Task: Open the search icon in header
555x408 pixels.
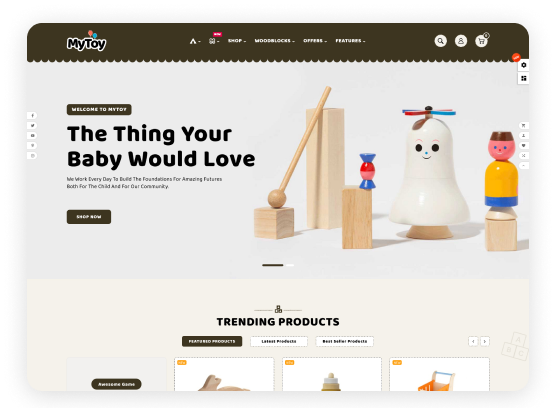Action: 440,41
